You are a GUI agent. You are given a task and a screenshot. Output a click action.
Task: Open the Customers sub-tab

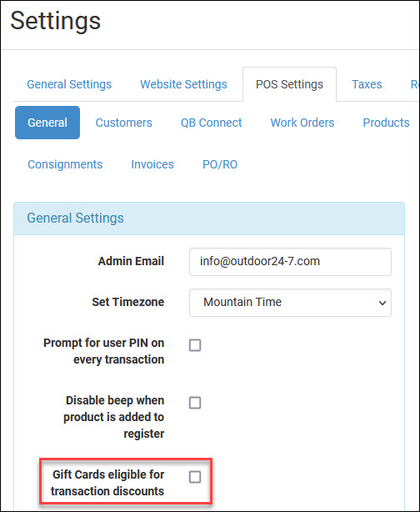point(123,123)
